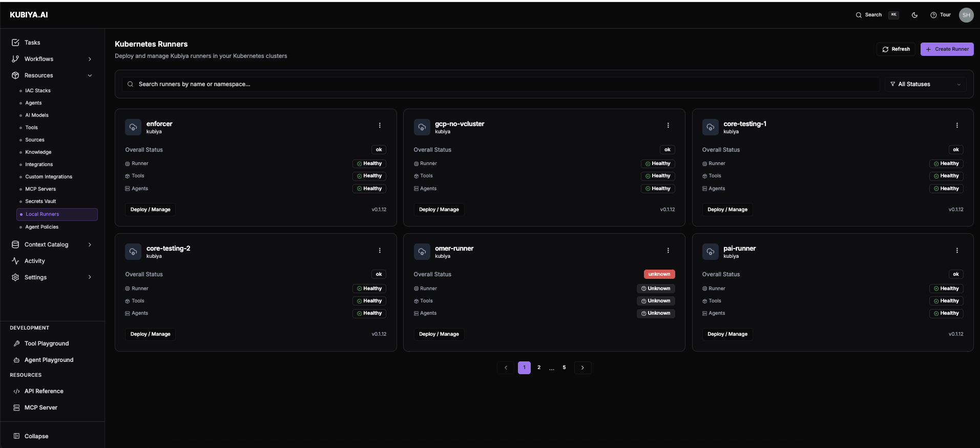Screen dimensions: 980x448
Task: Click the Tool Playground wrench icon
Action: click(x=16, y=343)
